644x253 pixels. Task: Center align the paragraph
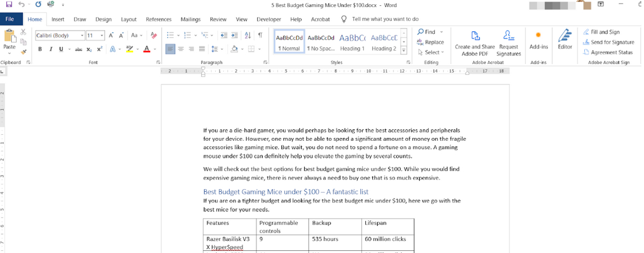[181, 49]
